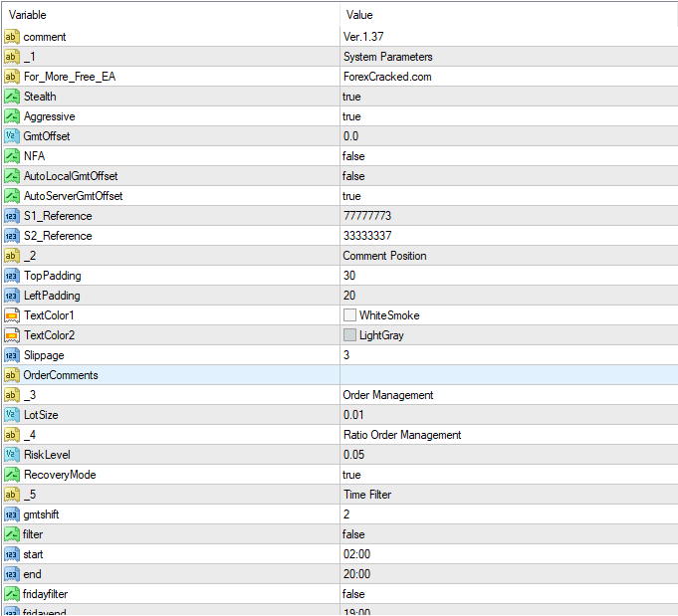The image size is (678, 616).
Task: Click the boolean icon next to Stealth
Action: (x=12, y=97)
